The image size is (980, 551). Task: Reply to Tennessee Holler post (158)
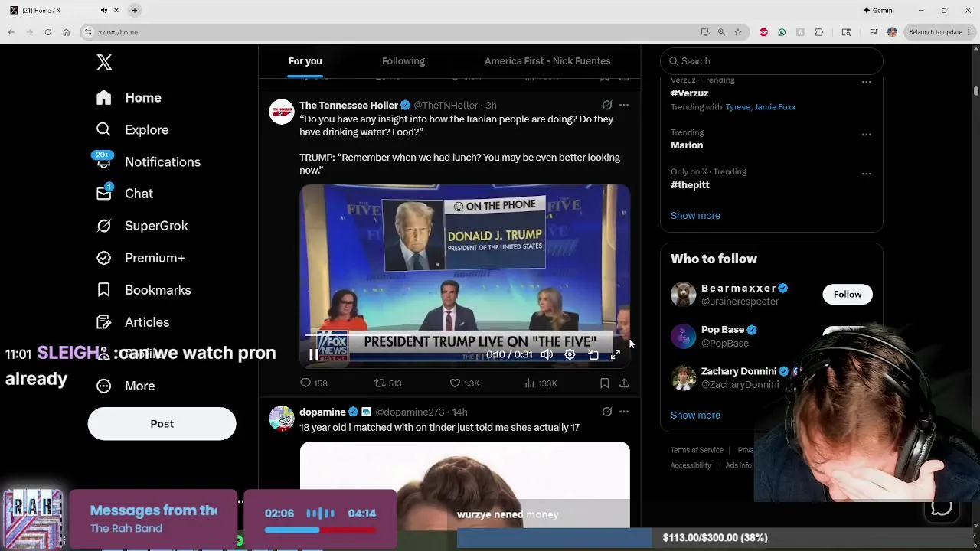click(314, 383)
